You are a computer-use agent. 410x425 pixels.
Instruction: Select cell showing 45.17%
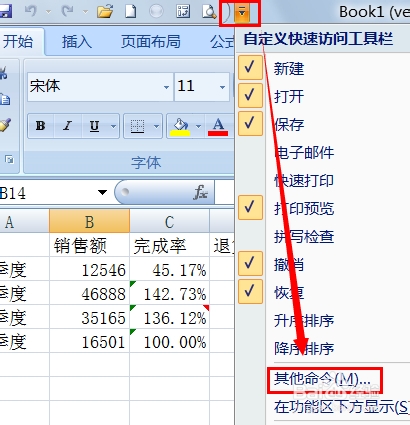[x=169, y=269]
